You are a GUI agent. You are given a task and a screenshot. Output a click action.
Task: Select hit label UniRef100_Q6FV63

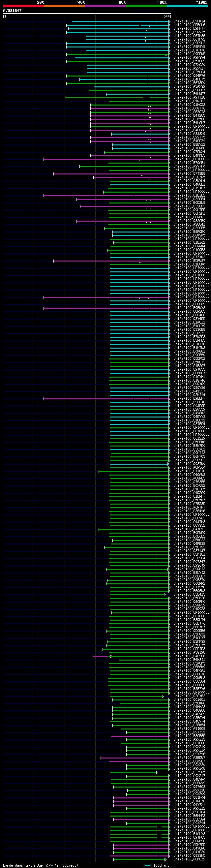coord(189,518)
